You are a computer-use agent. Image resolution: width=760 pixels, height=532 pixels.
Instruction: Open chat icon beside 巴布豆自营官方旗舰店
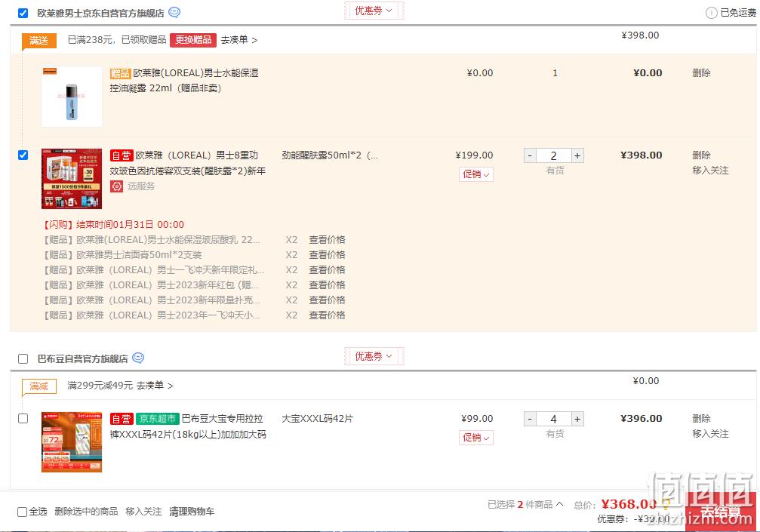(x=138, y=358)
